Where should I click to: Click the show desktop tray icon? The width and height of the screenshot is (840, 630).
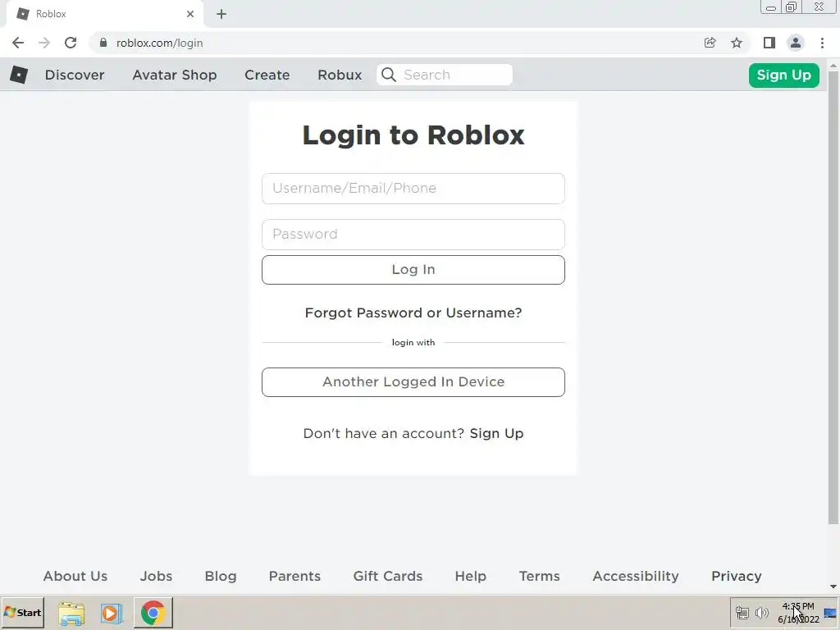[830, 613]
